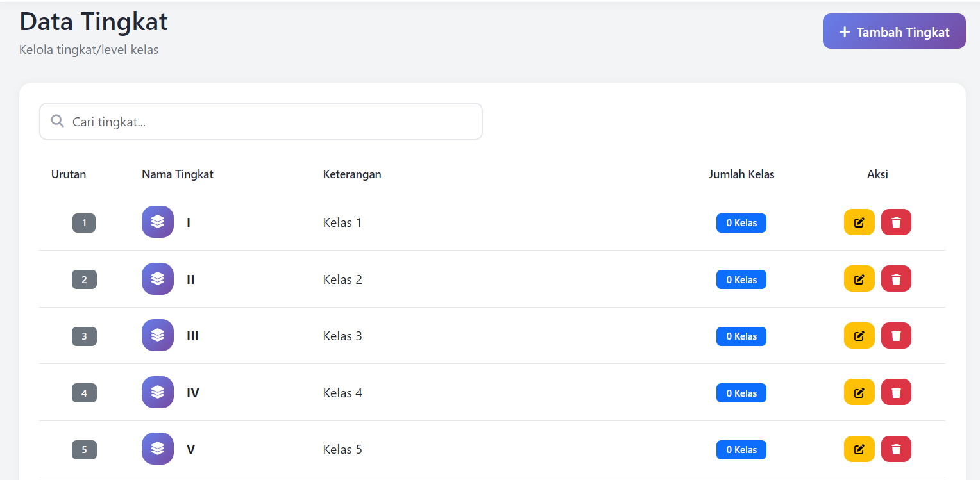Delete the Kelas 5 row
Screen dimensions: 980x480
tap(896, 449)
